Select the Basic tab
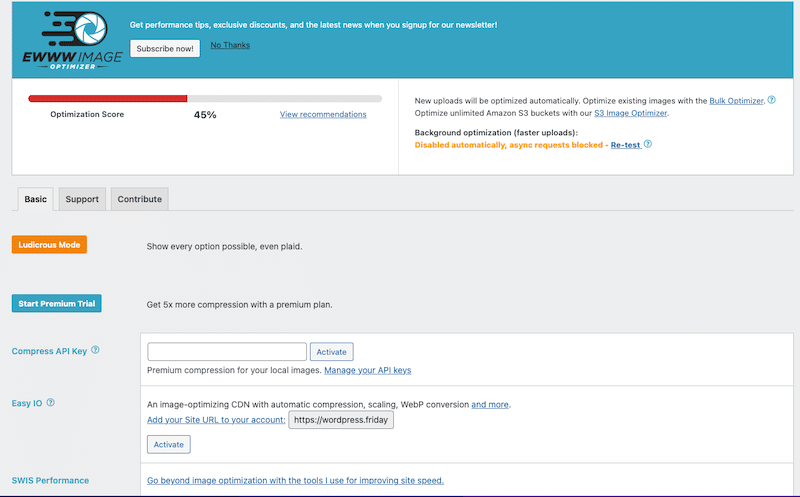 coord(35,199)
